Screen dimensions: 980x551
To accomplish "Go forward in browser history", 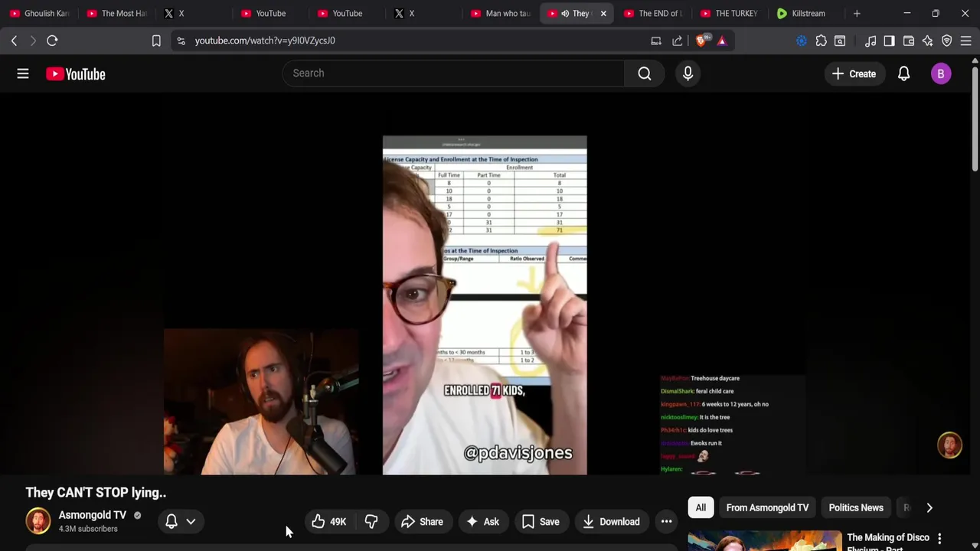I will (x=33, y=41).
